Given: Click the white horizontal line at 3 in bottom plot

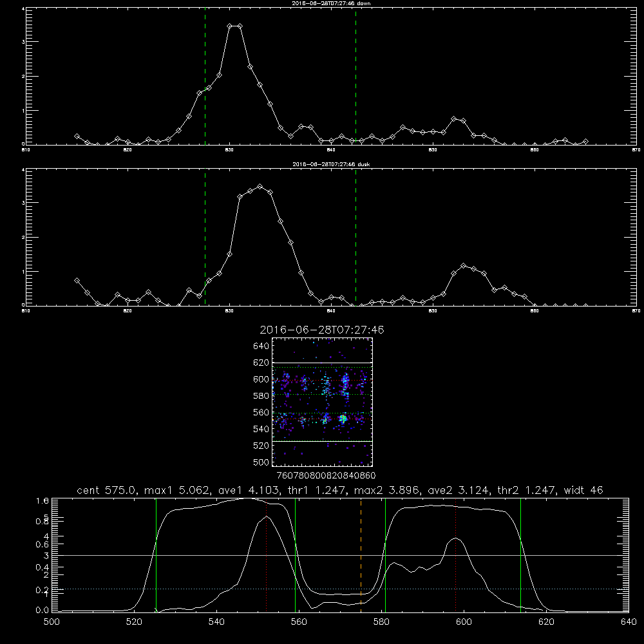Looking at the screenshot, I should [x=340, y=555].
